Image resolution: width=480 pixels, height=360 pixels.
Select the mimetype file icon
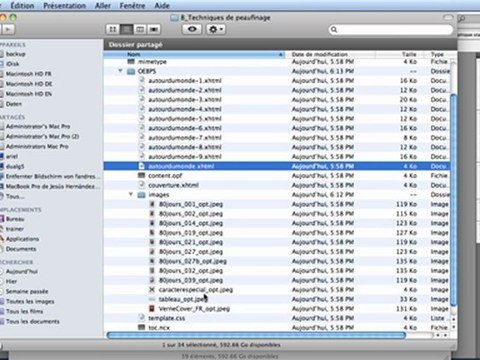[x=131, y=62]
